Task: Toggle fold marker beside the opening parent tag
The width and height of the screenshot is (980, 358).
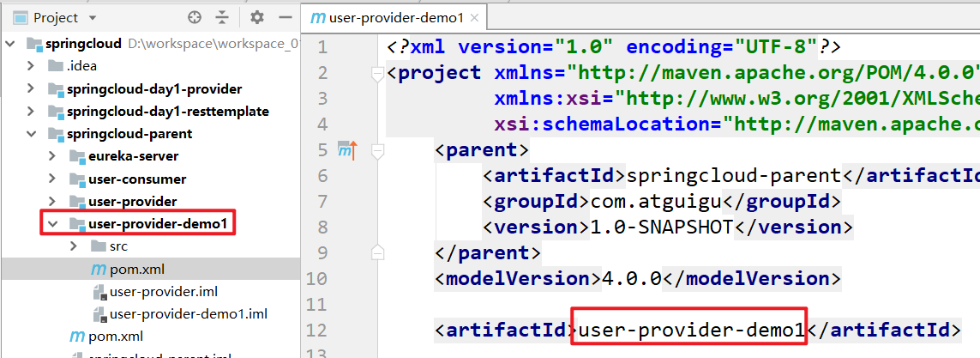Action: (x=376, y=152)
